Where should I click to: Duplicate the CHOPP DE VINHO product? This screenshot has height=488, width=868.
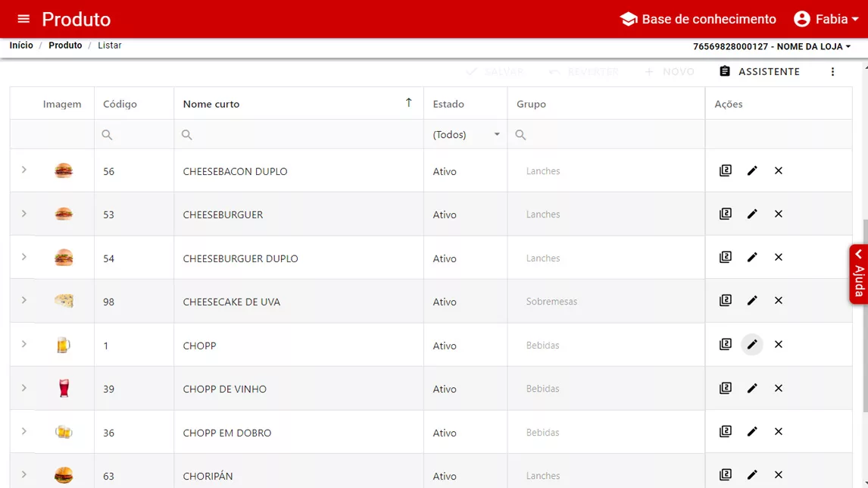[725, 388]
